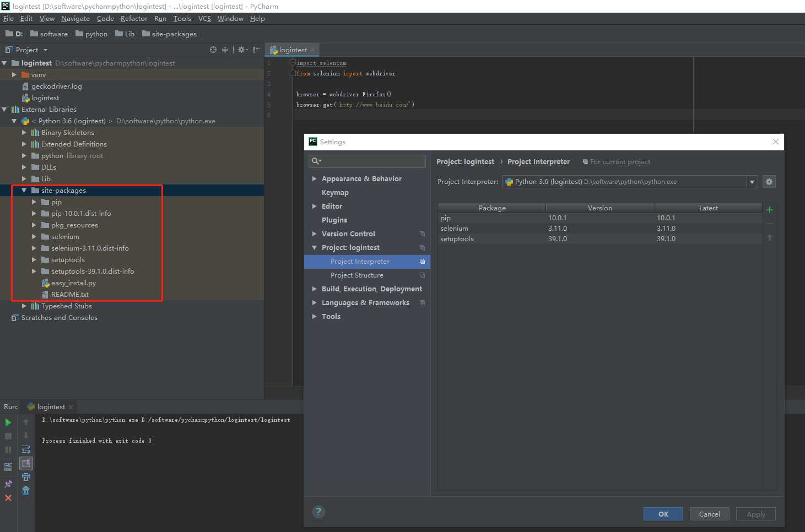Expand Appearance & Behavior settings
805x532 pixels.
click(x=314, y=179)
